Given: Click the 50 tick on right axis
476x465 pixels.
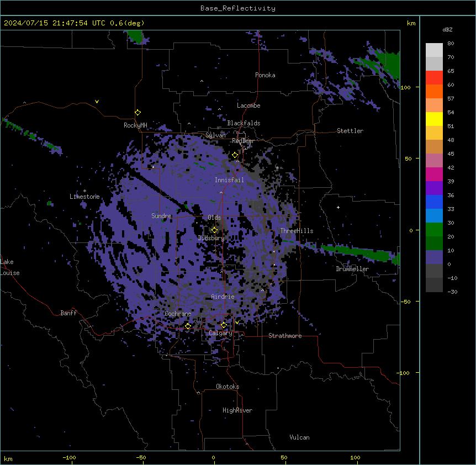Looking at the screenshot, I should [x=408, y=158].
